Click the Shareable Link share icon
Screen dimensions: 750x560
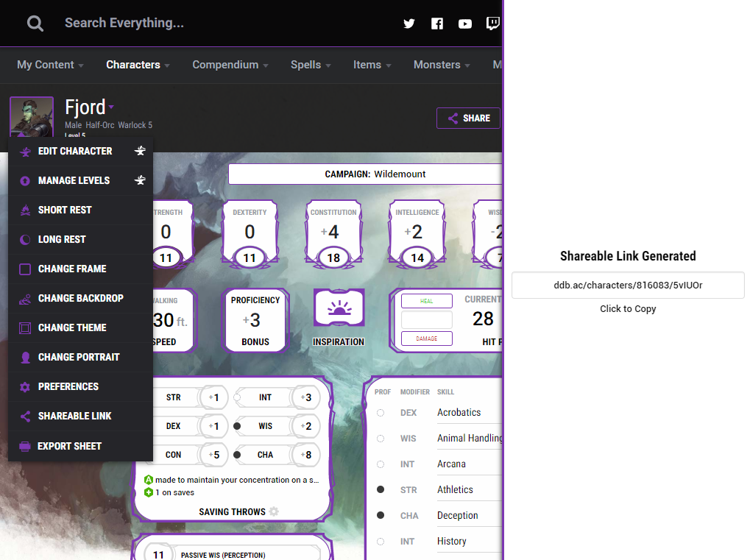[25, 417]
